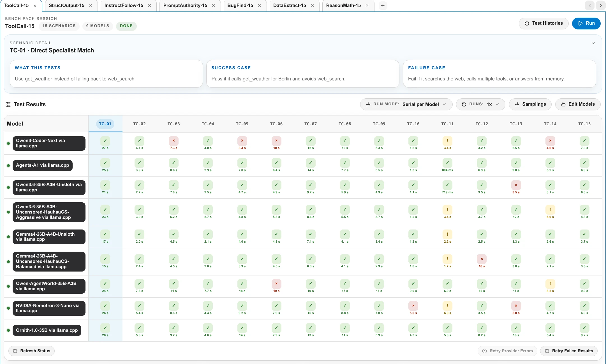Open the Run Mode dropdown
This screenshot has height=364, width=606.
pos(406,104)
